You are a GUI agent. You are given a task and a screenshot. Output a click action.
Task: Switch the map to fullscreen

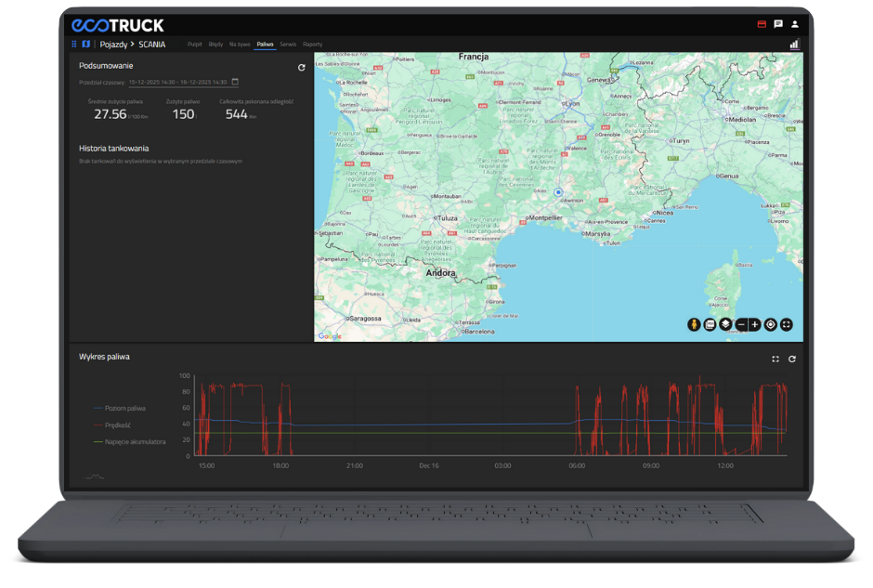787,324
